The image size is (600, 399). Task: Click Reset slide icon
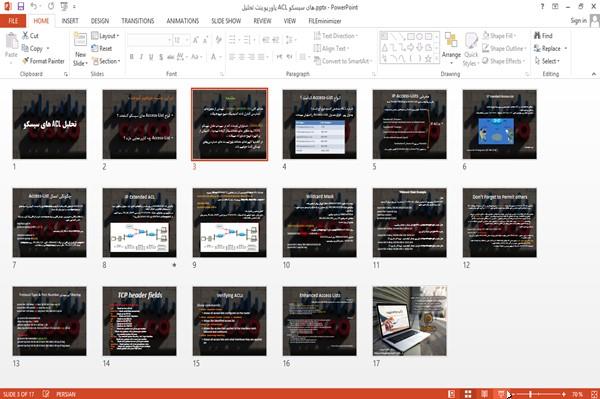point(95,48)
